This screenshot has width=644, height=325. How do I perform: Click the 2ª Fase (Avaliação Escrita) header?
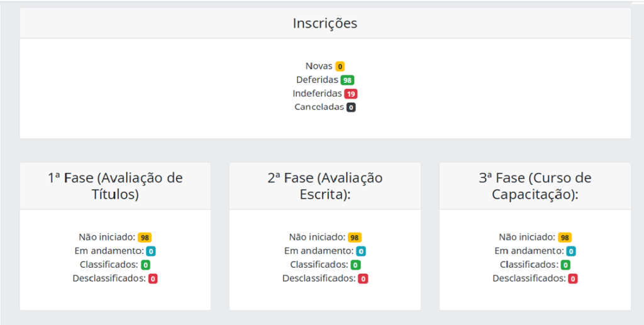pyautogui.click(x=325, y=186)
